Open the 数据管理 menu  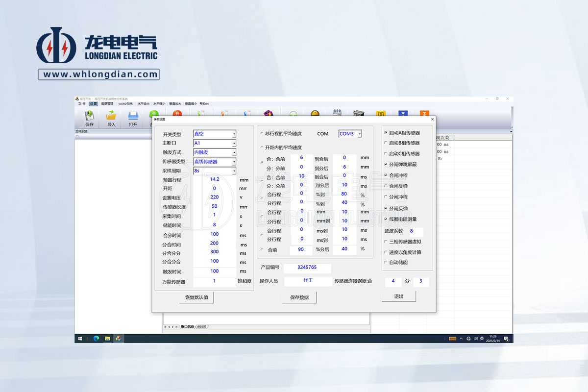(107, 104)
